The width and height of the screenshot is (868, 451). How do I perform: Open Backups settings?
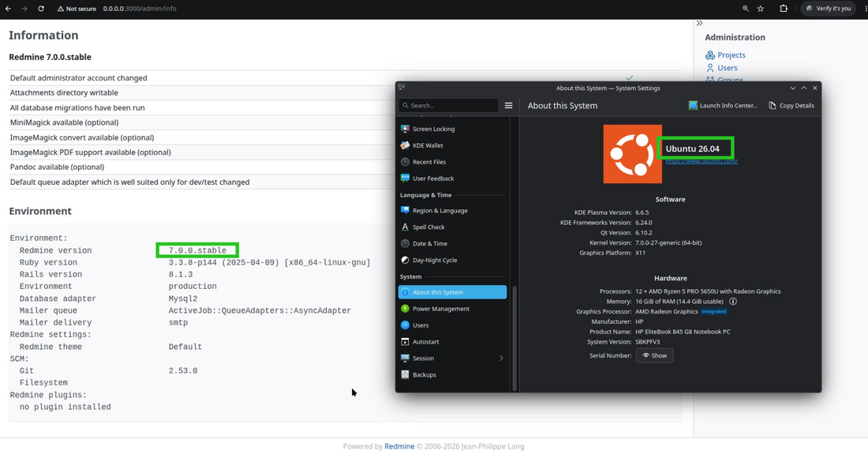[x=452, y=375]
